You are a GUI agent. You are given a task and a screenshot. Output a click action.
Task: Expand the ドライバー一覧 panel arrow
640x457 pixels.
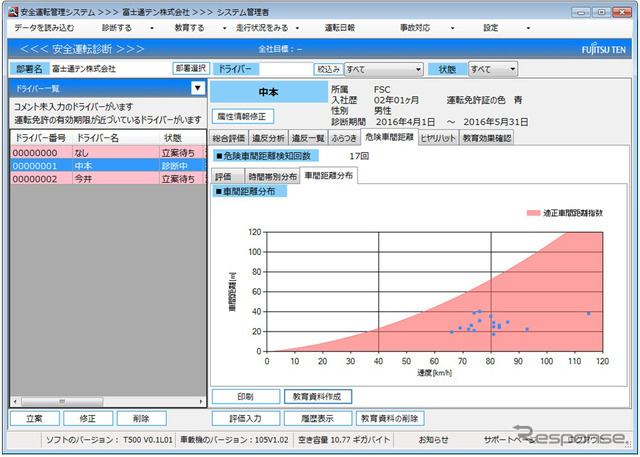[198, 88]
